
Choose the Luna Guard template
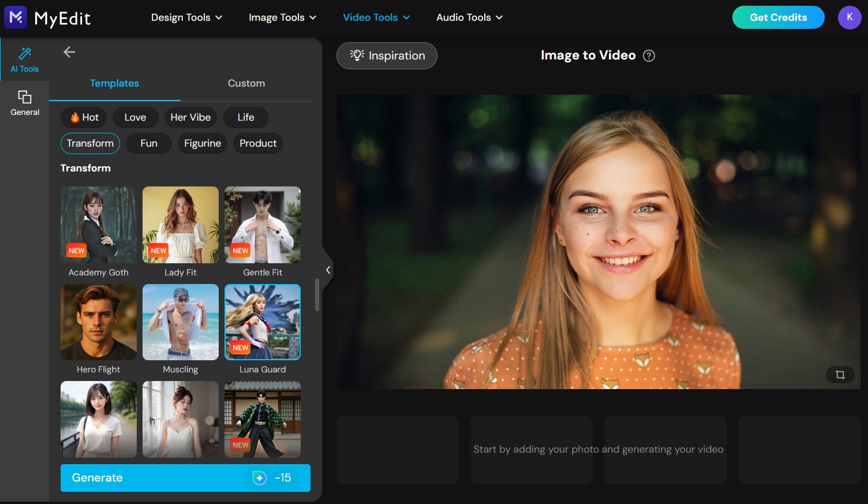click(263, 322)
